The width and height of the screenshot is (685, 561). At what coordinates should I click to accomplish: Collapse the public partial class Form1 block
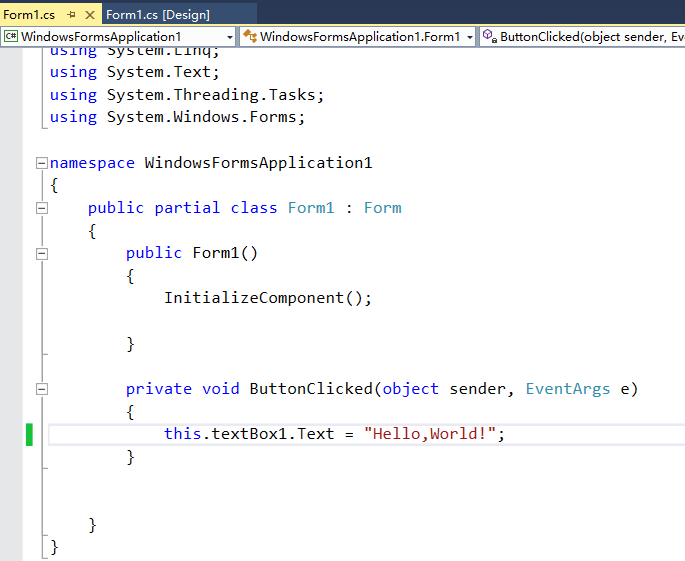click(x=42, y=208)
